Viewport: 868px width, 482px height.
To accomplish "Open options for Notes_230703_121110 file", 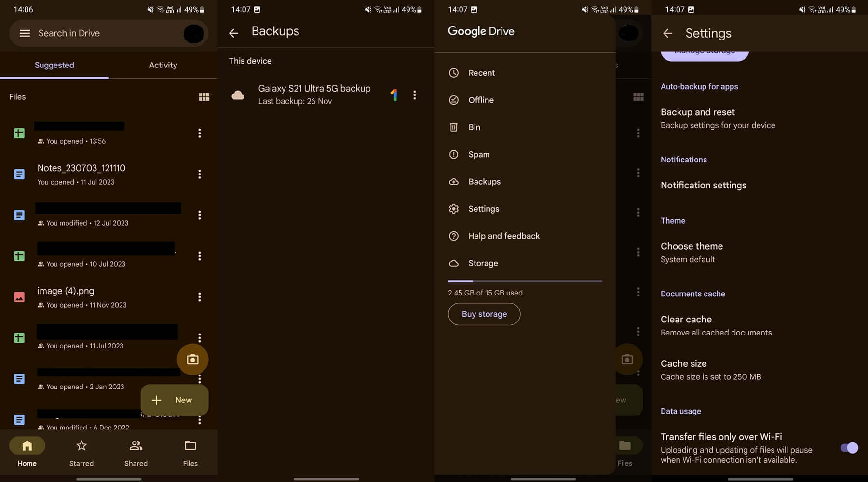I will (x=199, y=174).
